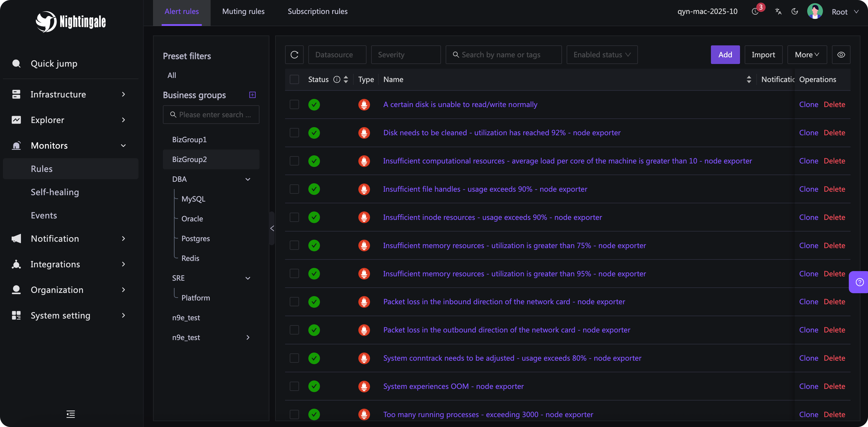Toggle dark mode using the moon icon
868x427 pixels.
pyautogui.click(x=794, y=11)
